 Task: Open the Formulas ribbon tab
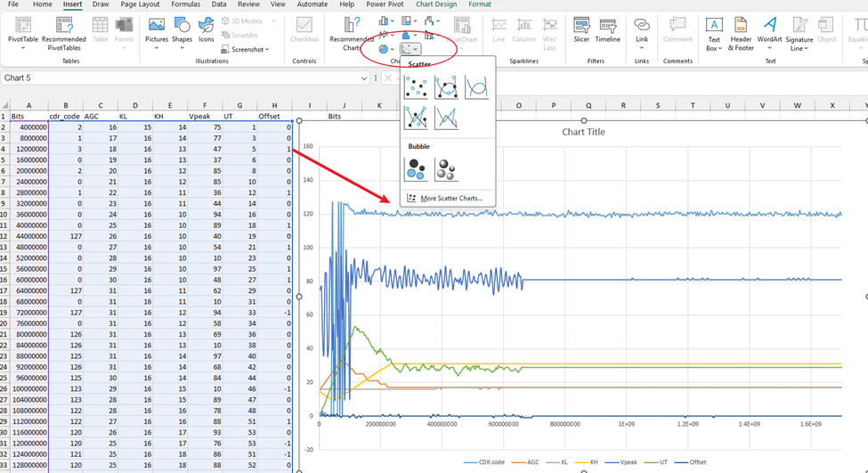pyautogui.click(x=185, y=4)
